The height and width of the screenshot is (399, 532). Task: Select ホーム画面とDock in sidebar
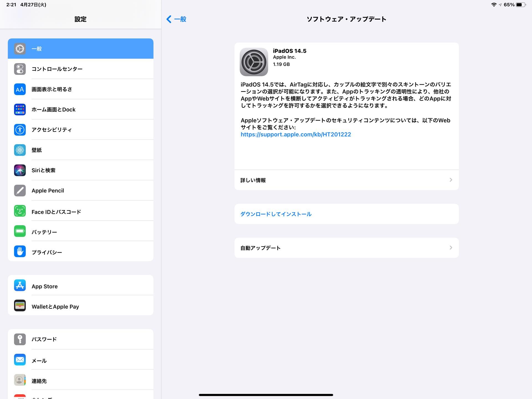80,110
